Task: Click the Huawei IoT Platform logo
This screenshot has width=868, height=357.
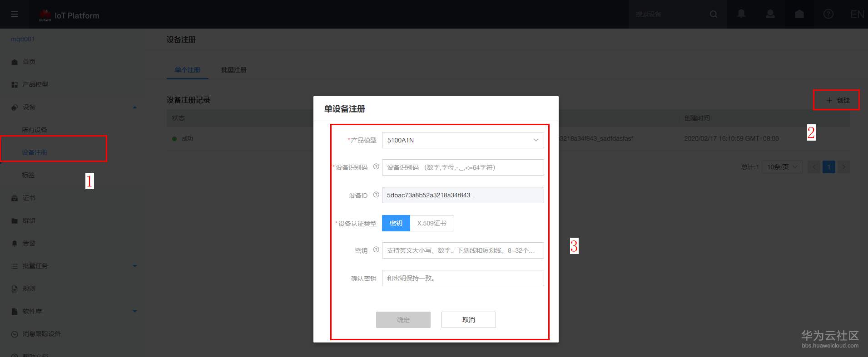Action: 69,15
